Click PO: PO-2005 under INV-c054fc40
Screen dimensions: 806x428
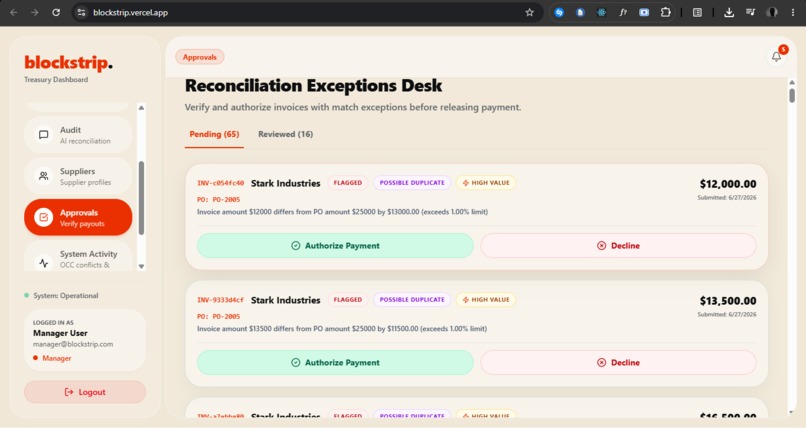218,199
